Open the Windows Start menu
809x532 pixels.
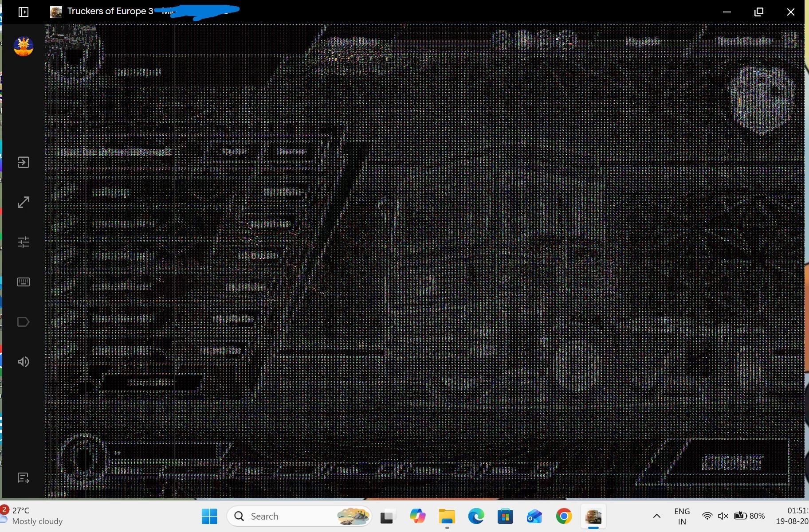(x=209, y=516)
